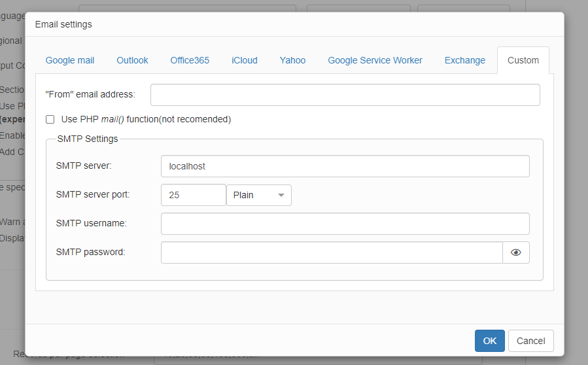Switch to the Google mail tab
Viewport: 588px width, 365px height.
[70, 60]
